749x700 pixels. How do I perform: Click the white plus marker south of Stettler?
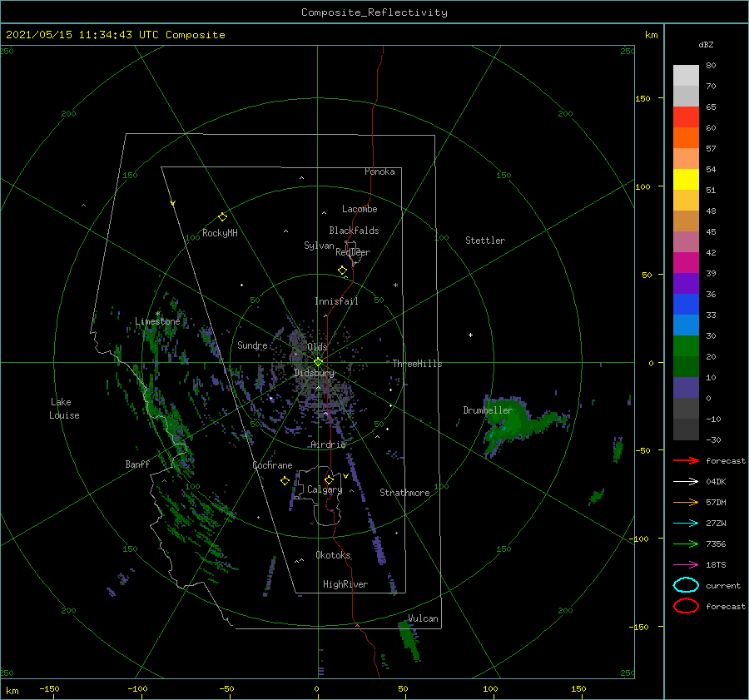(x=470, y=335)
